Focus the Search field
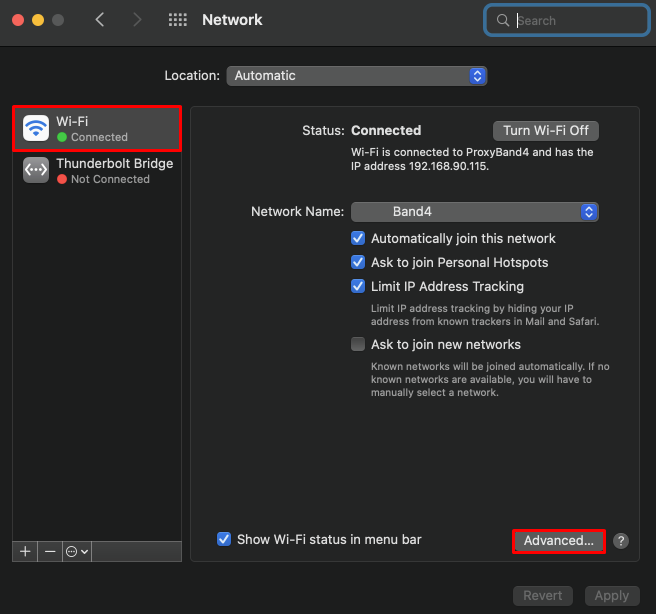 (567, 20)
